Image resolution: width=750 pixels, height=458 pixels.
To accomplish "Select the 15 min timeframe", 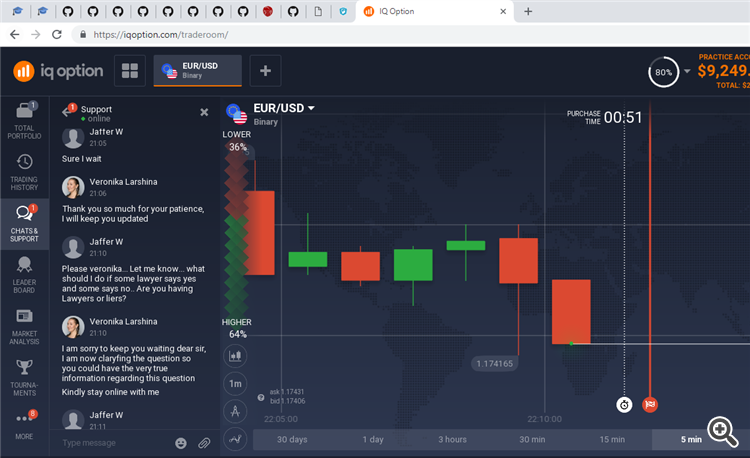I will (612, 439).
